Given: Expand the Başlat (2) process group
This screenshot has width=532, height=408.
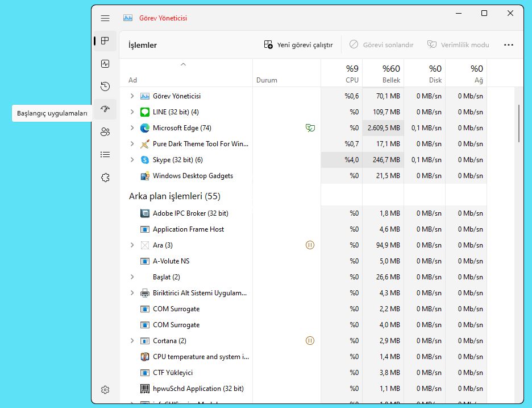Looking at the screenshot, I should 132,277.
